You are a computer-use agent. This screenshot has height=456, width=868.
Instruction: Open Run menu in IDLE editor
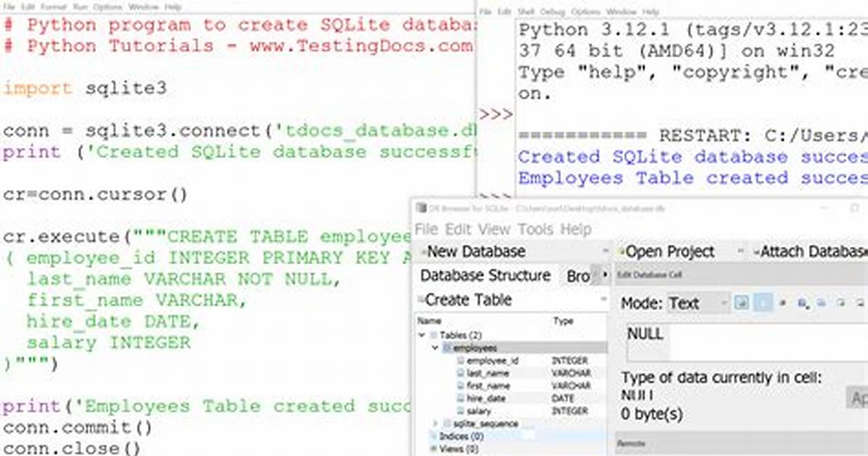click(81, 7)
